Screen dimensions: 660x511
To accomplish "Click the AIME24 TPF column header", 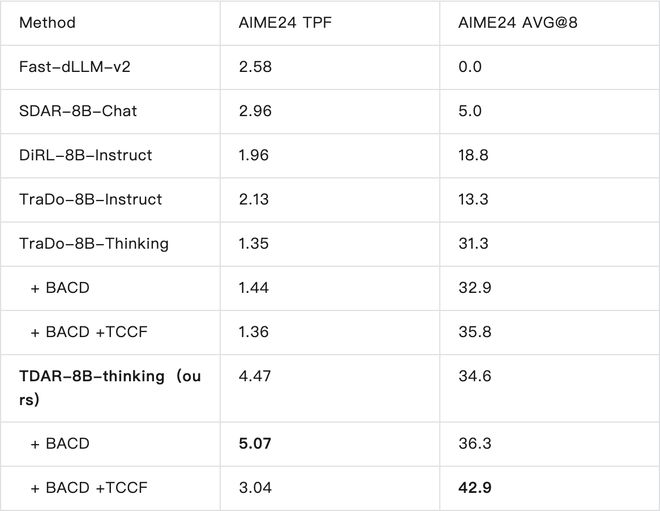I will [283, 22].
